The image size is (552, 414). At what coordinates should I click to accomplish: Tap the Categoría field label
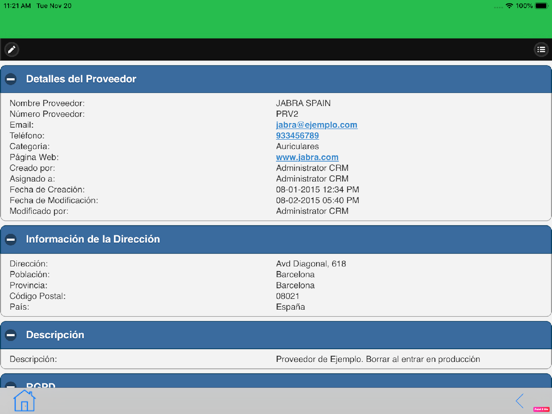tap(29, 146)
